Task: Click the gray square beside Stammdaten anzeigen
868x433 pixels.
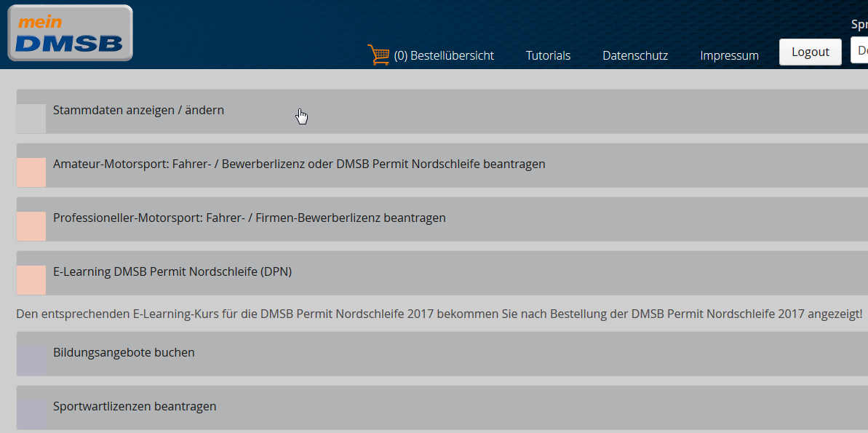Action: pos(31,119)
